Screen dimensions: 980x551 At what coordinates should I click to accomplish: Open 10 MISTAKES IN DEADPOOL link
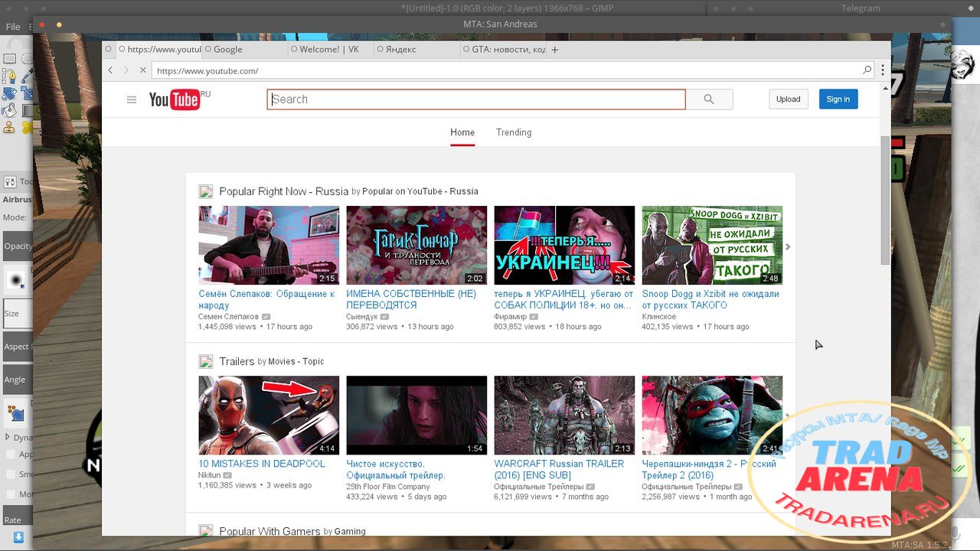[x=262, y=464]
